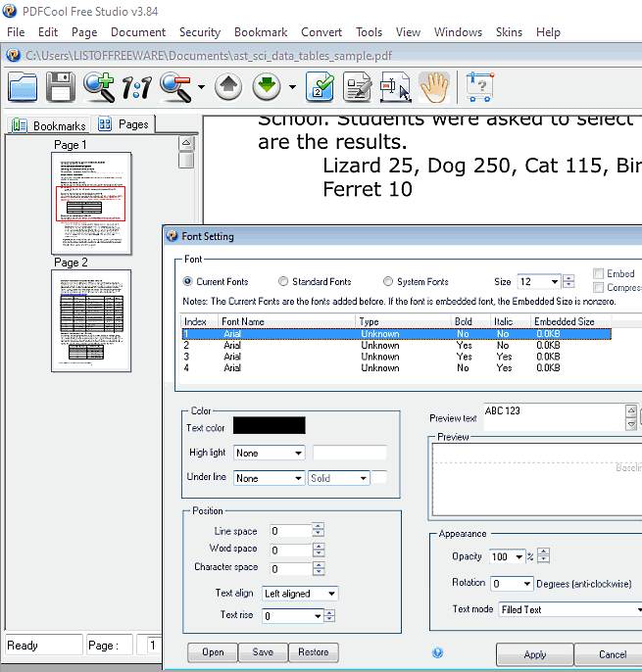This screenshot has width=642, height=672.
Task: Click the Restore button
Action: point(314,652)
